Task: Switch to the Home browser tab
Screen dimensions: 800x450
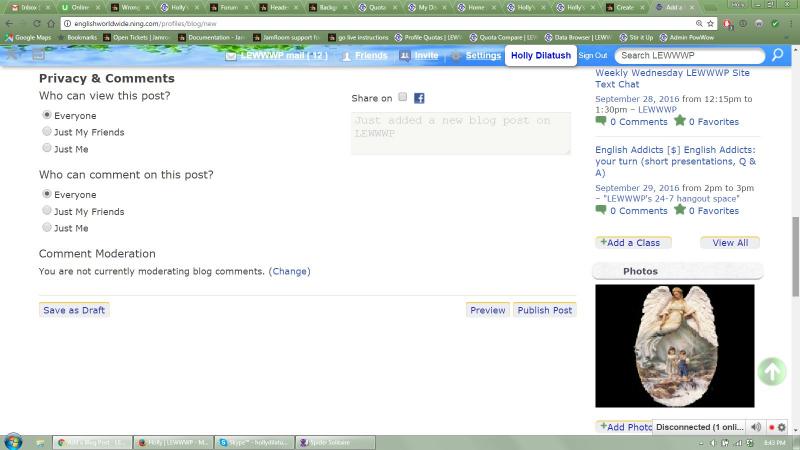Action: coord(477,7)
